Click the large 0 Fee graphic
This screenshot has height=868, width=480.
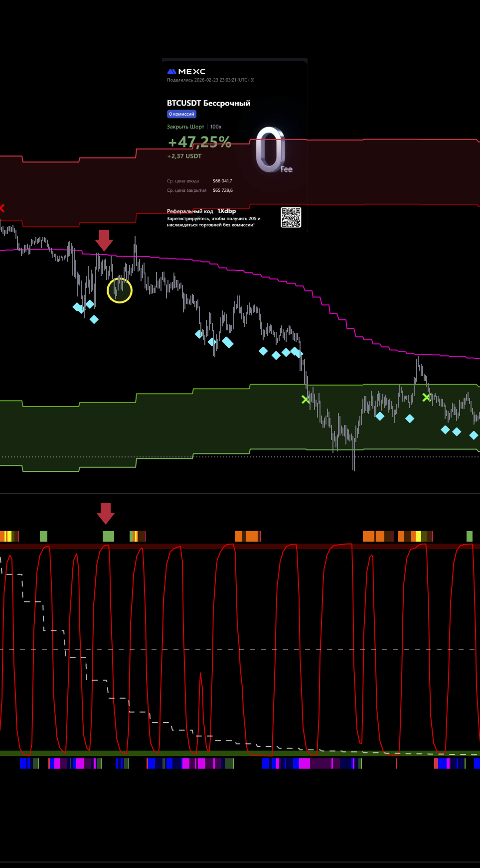[x=272, y=150]
